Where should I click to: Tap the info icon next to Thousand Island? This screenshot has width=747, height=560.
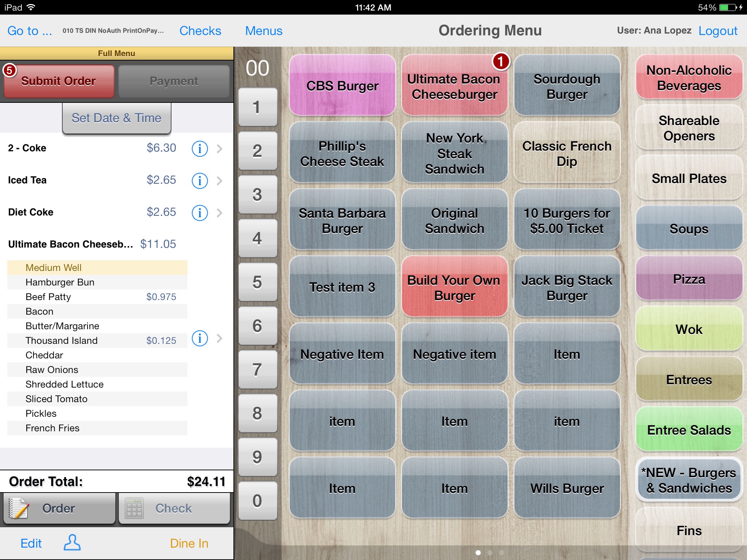click(200, 341)
